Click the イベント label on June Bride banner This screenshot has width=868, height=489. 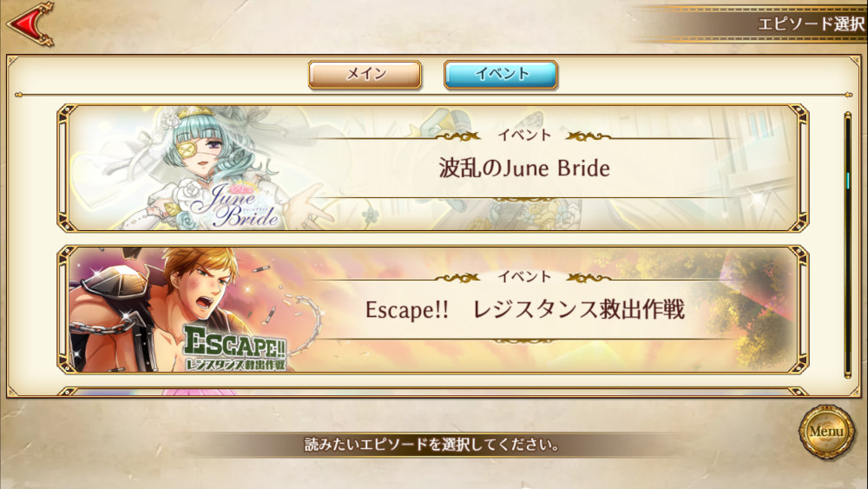point(524,135)
